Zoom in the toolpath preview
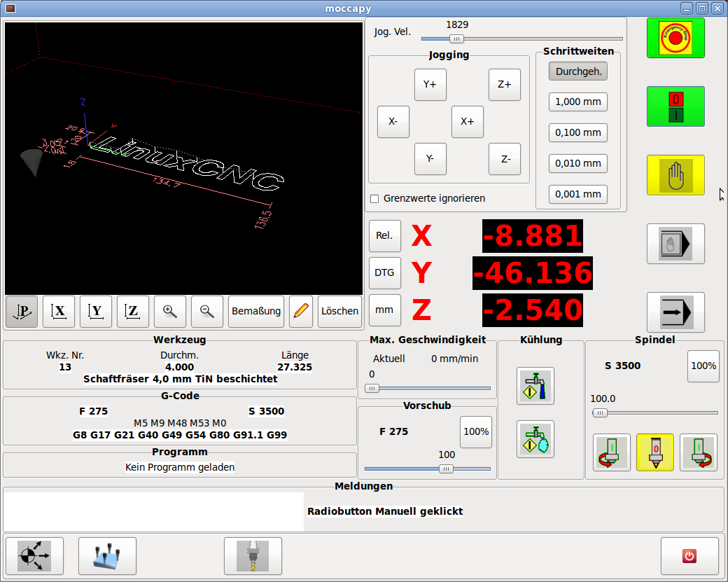This screenshot has height=582, width=728. tap(170, 311)
